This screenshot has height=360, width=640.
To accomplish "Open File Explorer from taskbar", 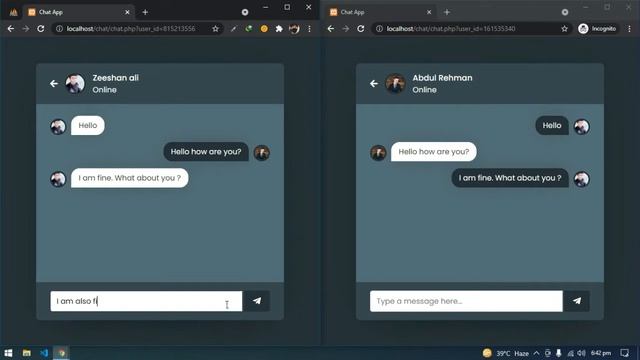I will point(27,353).
